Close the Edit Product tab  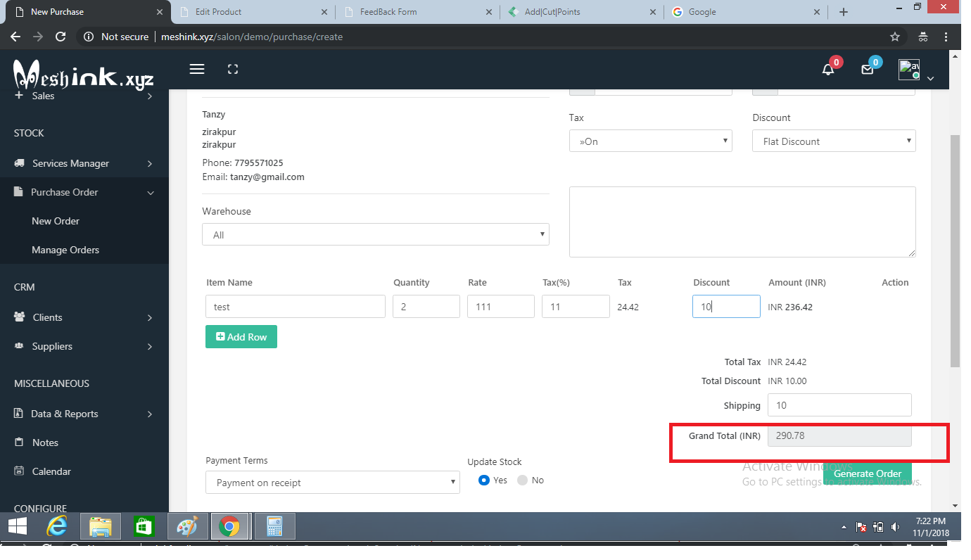[x=324, y=12]
